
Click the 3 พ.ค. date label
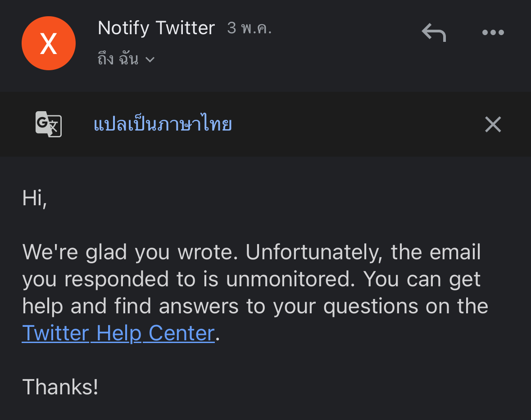pos(249,28)
